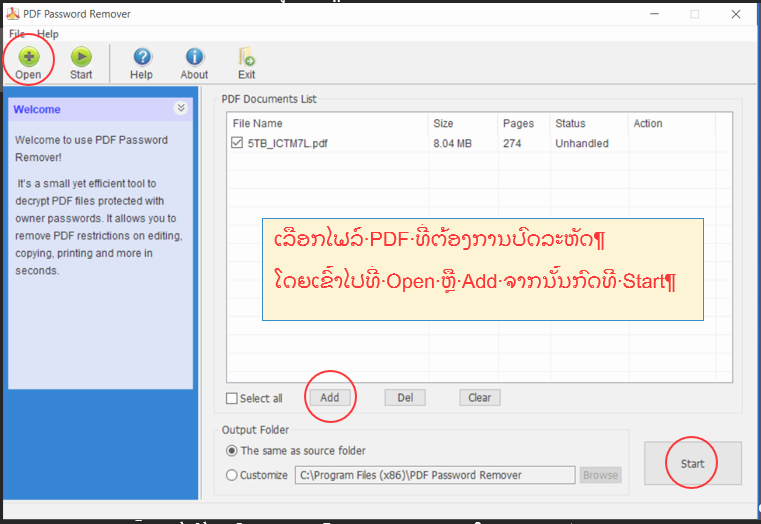The image size is (761, 524).
Task: Uncheck the 5TB_ICTM7L.pdf file checkbox
Action: click(237, 144)
